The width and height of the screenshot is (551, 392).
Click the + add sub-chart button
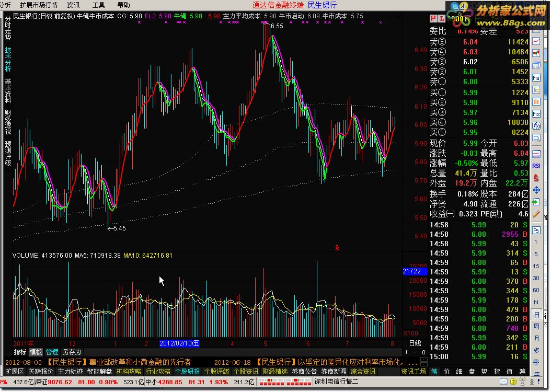[407, 352]
